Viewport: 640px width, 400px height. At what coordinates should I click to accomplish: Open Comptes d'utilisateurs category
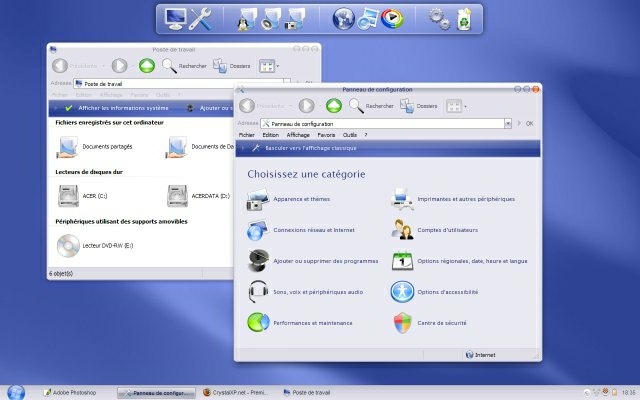click(403, 229)
